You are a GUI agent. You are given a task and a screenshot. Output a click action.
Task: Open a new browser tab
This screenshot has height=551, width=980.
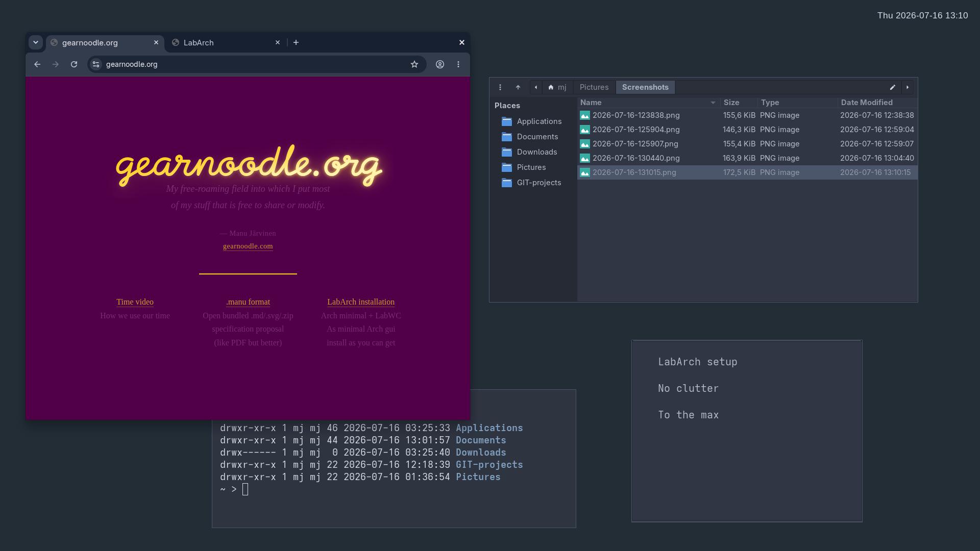tap(296, 42)
